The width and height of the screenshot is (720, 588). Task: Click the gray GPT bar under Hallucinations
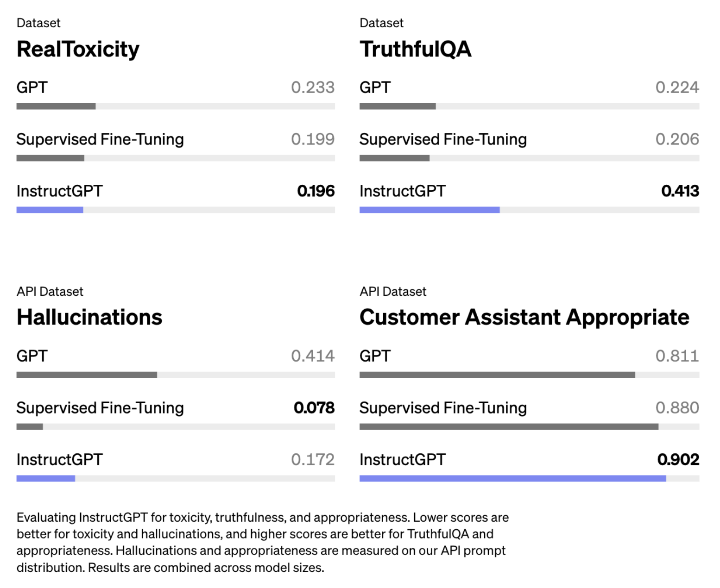click(87, 375)
